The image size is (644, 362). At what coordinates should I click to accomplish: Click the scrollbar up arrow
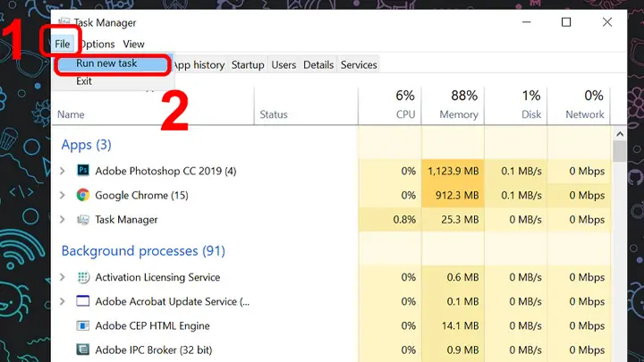pyautogui.click(x=620, y=134)
